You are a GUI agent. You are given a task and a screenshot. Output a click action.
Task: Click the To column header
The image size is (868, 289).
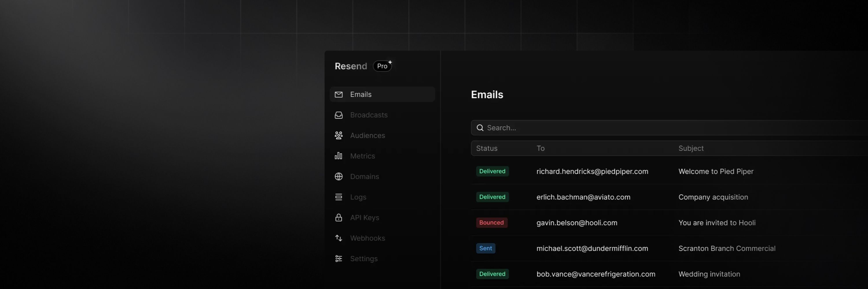(540, 148)
